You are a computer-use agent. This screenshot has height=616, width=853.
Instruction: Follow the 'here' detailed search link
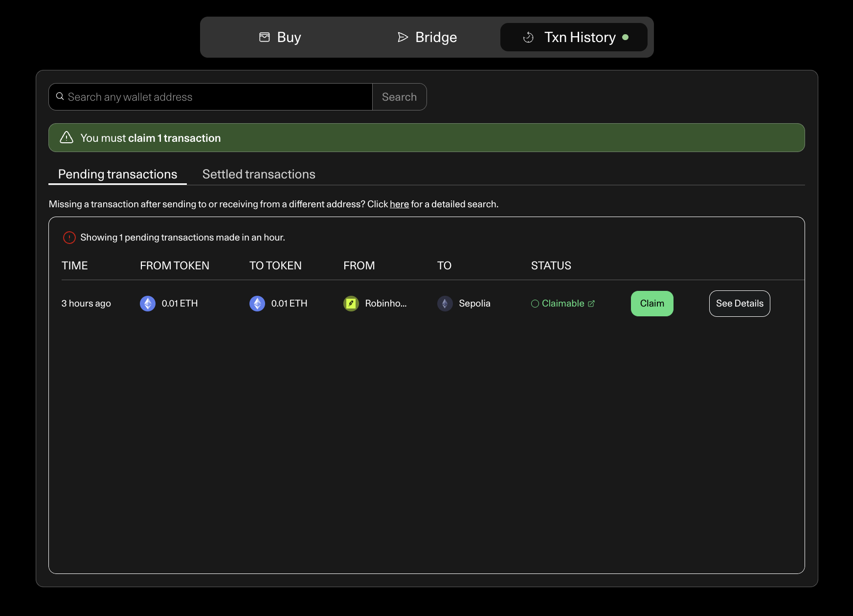pos(399,204)
